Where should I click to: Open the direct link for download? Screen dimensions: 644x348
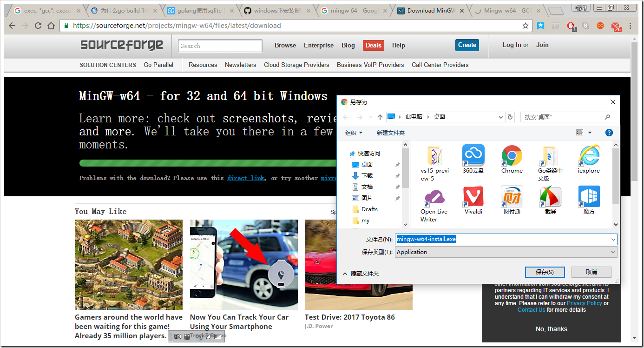click(x=246, y=178)
